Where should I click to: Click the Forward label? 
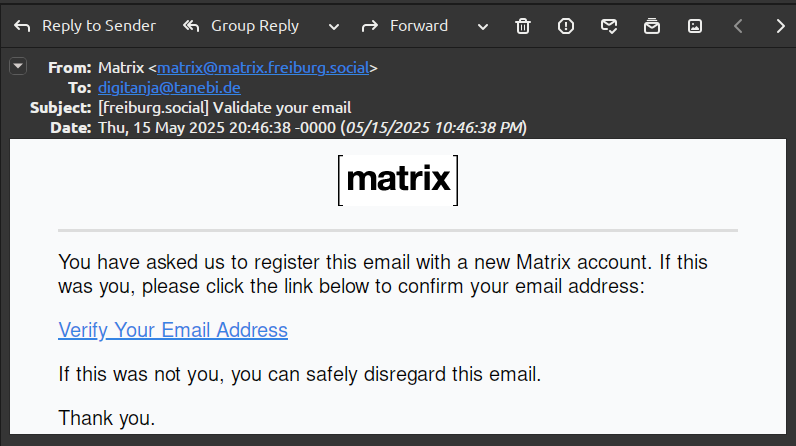pos(419,26)
